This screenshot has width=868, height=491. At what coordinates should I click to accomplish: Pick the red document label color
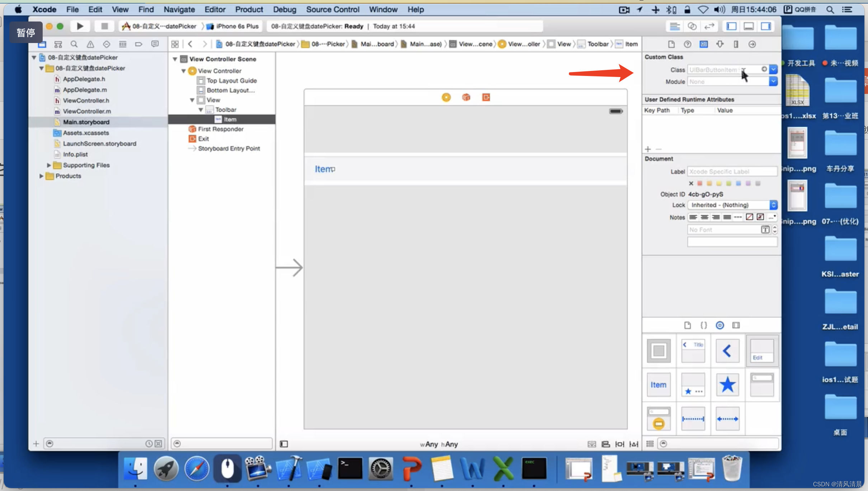coord(699,183)
